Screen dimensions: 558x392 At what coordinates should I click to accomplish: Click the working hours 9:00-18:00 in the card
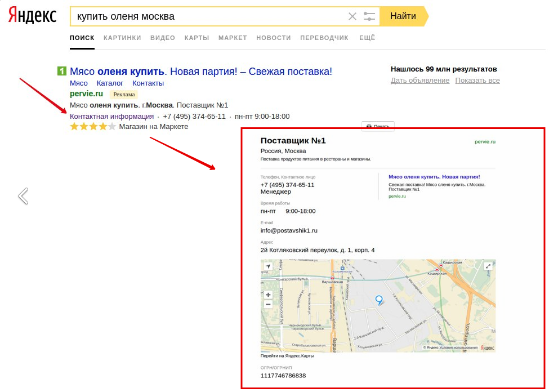tap(300, 211)
